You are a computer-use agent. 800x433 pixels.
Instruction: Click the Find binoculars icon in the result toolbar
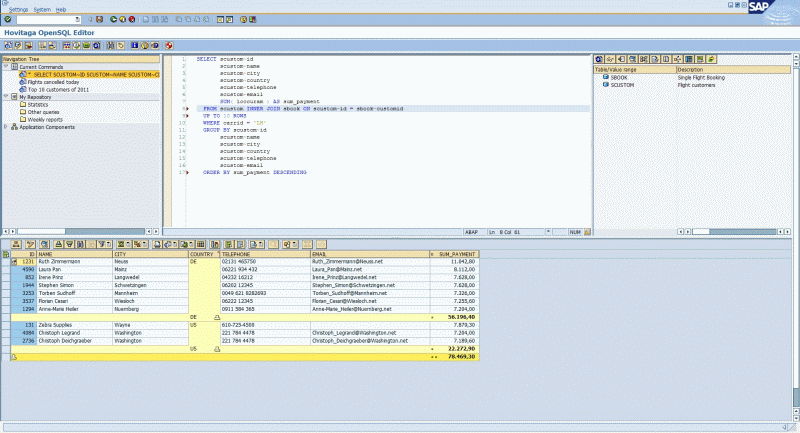click(x=81, y=244)
